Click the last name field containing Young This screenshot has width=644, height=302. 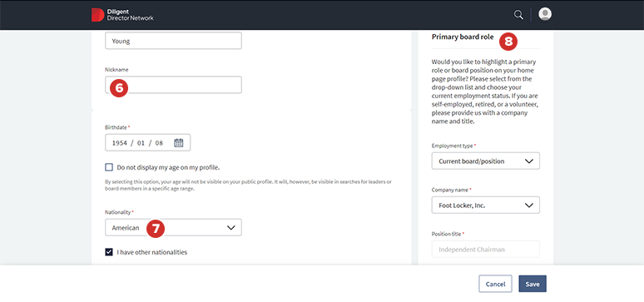pos(173,41)
